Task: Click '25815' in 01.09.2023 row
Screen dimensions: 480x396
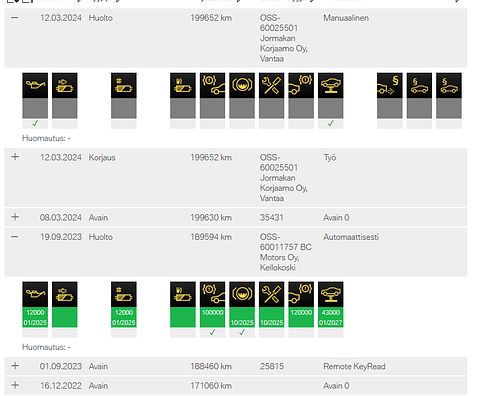Action: [272, 366]
